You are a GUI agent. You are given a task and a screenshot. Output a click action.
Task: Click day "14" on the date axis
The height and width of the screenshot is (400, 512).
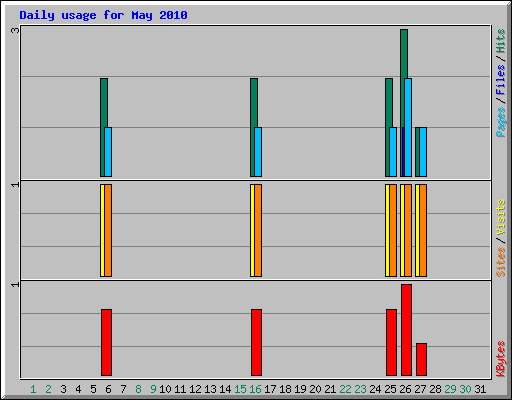point(225,389)
